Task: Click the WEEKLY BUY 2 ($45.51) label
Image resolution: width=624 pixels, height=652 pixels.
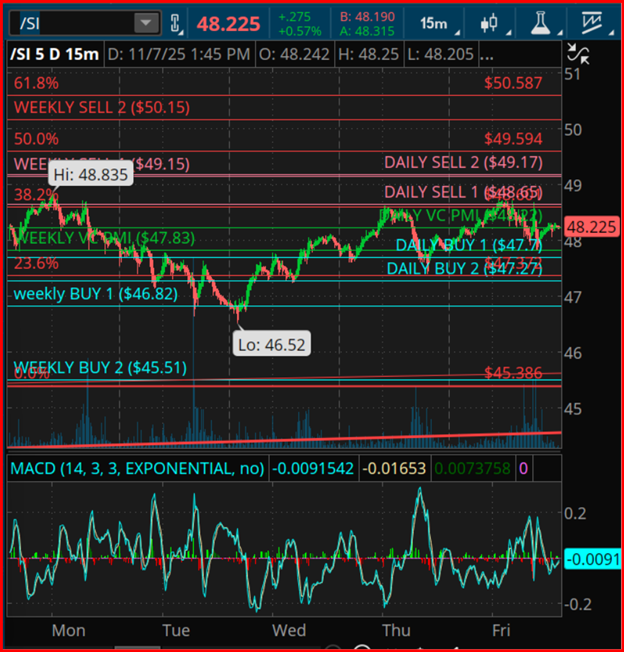Action: pyautogui.click(x=100, y=368)
